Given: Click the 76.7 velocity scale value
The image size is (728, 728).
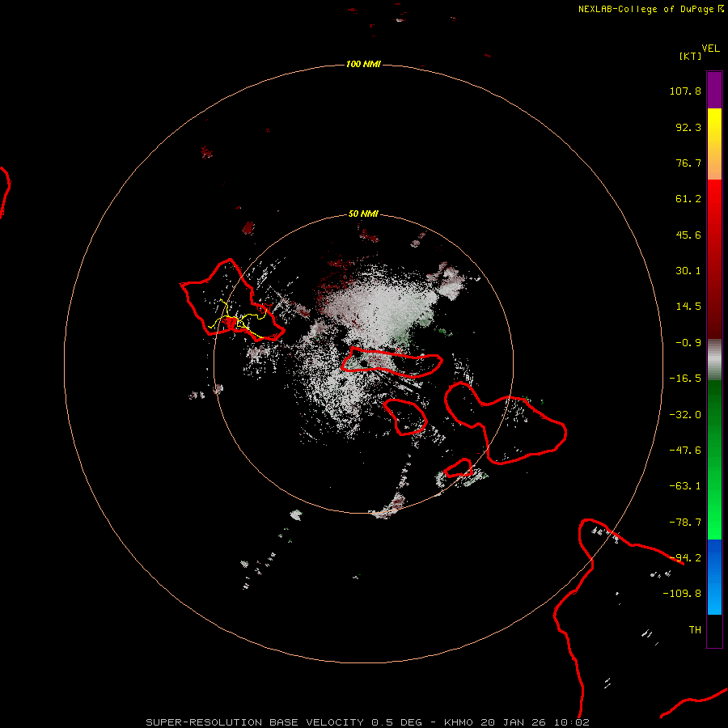Looking at the screenshot, I should tap(688, 163).
